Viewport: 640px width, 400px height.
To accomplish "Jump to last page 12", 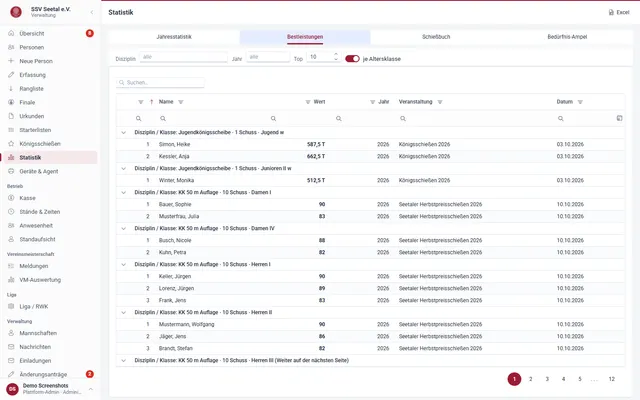I will tap(611, 379).
